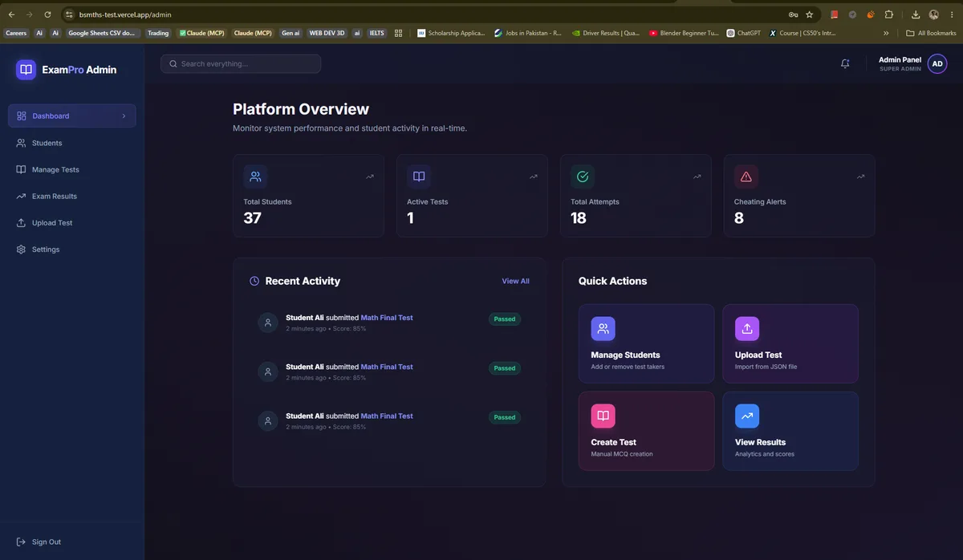The height and width of the screenshot is (560, 963).
Task: Click the Cheating Alerts warning icon
Action: point(746,177)
